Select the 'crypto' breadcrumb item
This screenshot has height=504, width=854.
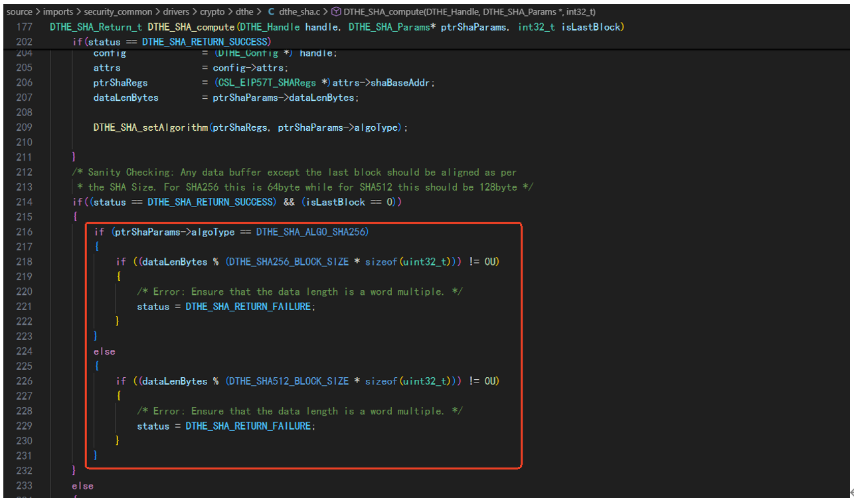(213, 12)
